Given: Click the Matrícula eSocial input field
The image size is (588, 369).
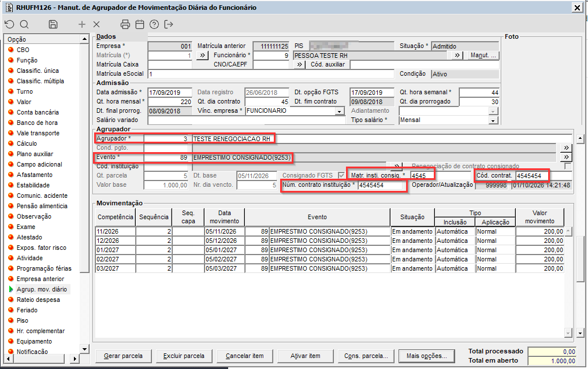Looking at the screenshot, I should [271, 74].
